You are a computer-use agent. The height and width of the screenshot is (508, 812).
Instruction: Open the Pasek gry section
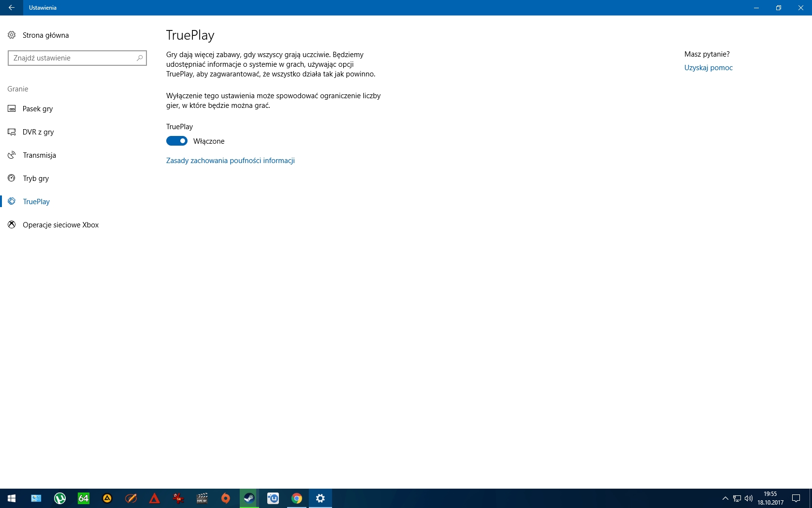38,109
